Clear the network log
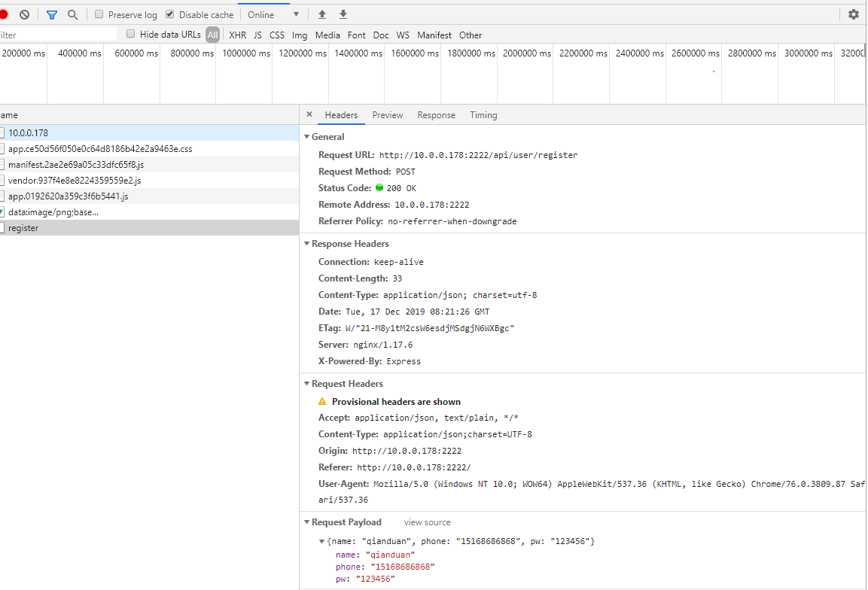The height and width of the screenshot is (590, 868). [24, 14]
